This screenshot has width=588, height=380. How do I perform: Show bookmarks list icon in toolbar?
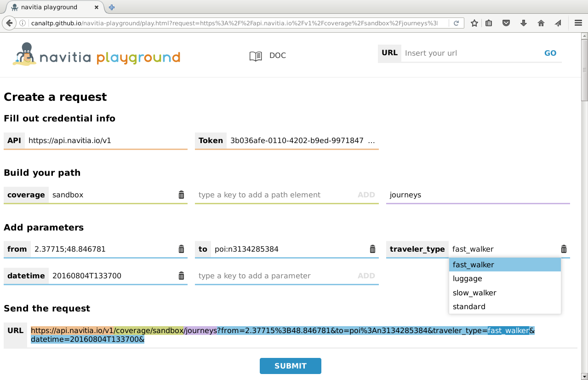click(489, 23)
